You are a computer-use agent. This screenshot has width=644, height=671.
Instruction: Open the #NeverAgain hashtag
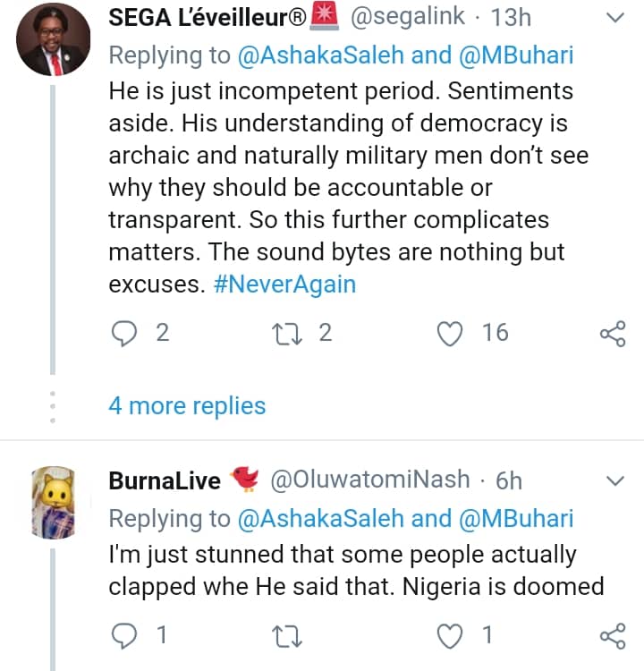point(284,285)
